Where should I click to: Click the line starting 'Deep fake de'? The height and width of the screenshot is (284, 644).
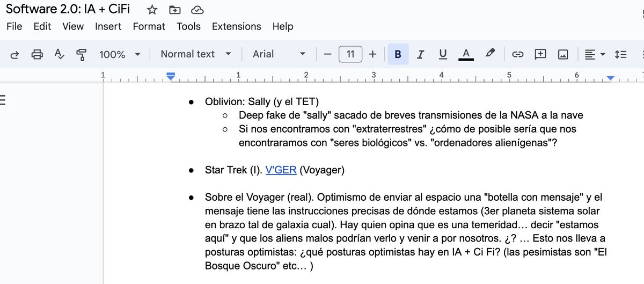click(411, 115)
